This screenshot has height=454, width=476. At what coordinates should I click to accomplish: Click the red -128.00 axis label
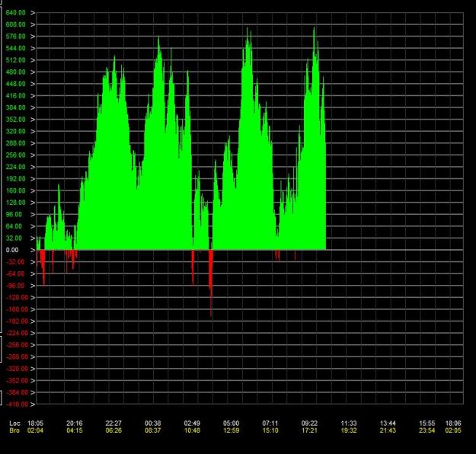(17, 297)
